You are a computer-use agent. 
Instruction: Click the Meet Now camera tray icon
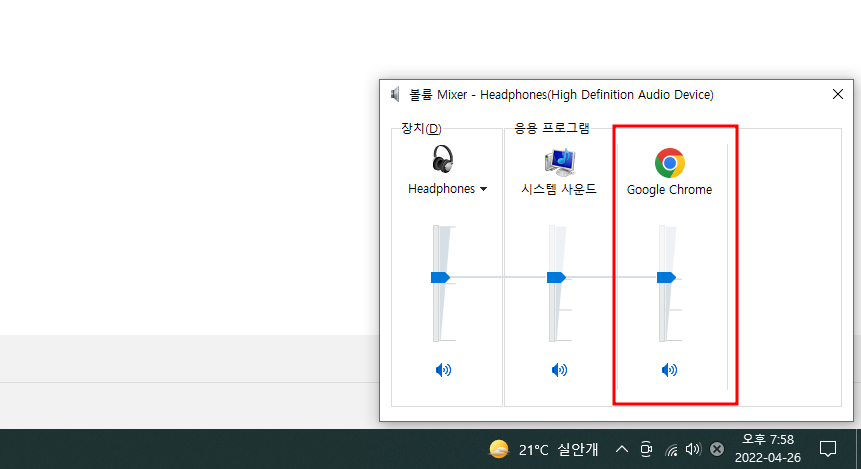[x=646, y=449]
